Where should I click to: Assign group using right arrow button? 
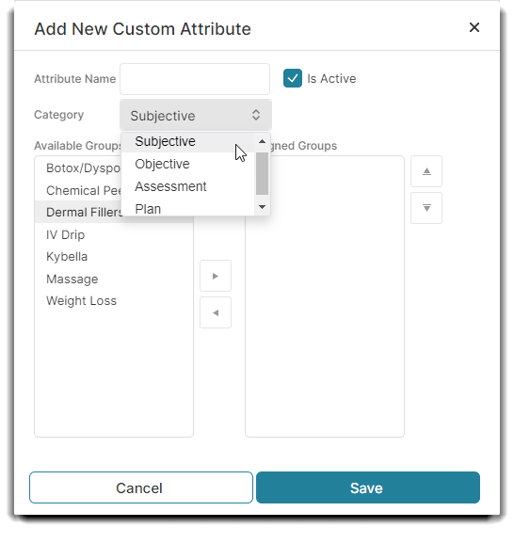click(215, 276)
